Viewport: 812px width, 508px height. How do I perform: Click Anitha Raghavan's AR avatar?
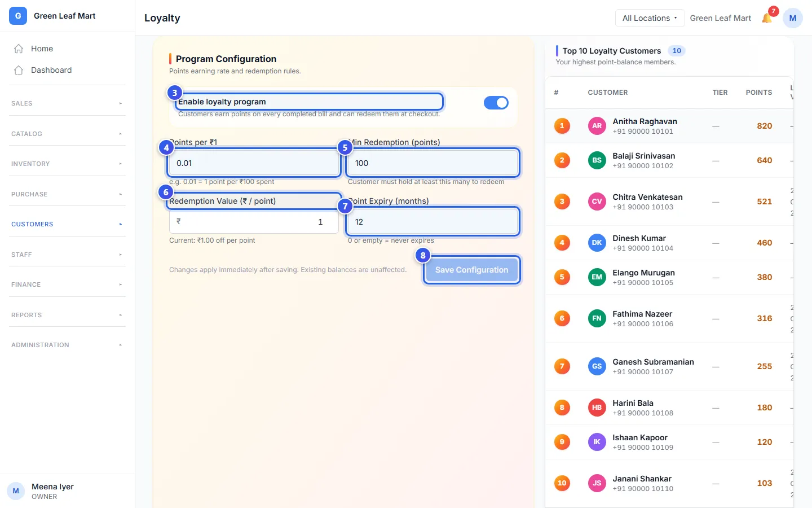click(597, 126)
